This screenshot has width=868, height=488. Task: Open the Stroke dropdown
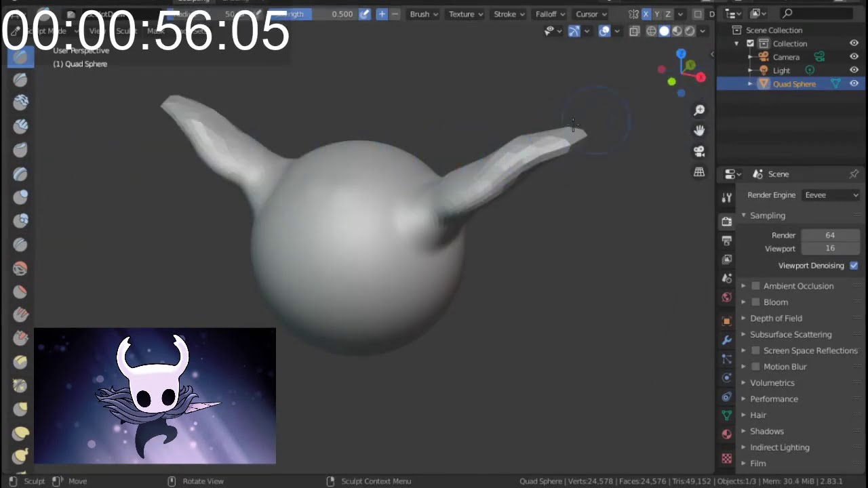509,14
